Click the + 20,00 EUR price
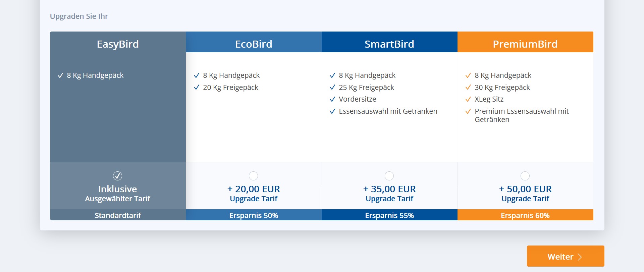 pyautogui.click(x=254, y=189)
